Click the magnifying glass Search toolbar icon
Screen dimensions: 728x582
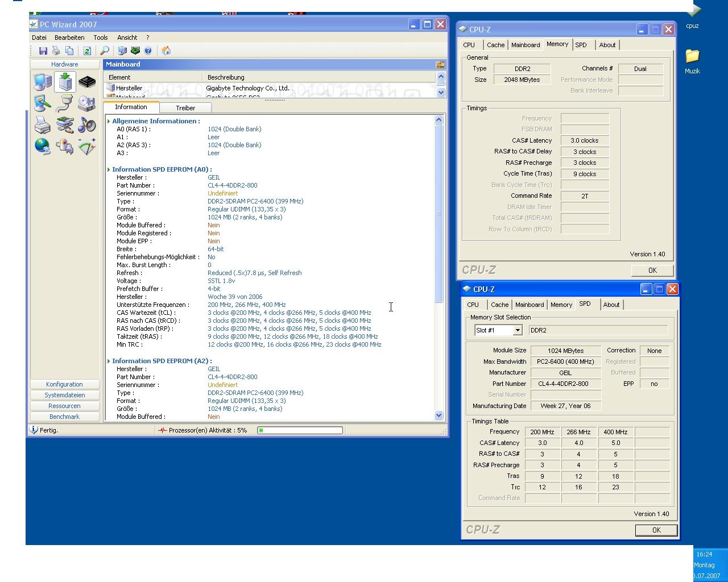pyautogui.click(x=105, y=51)
